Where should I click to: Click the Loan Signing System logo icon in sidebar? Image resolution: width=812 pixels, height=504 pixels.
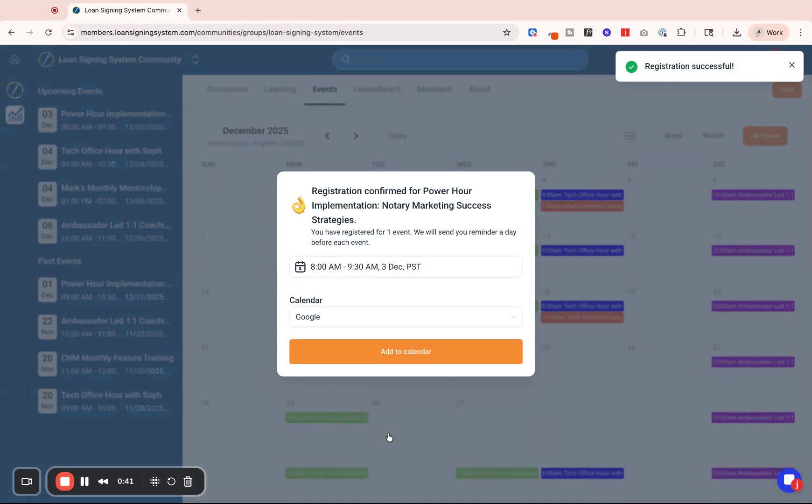[15, 90]
